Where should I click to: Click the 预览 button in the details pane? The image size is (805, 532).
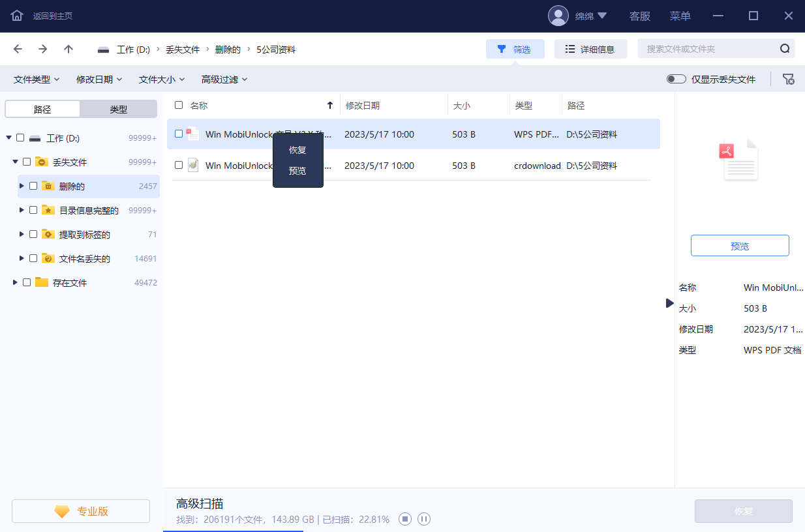pyautogui.click(x=740, y=246)
